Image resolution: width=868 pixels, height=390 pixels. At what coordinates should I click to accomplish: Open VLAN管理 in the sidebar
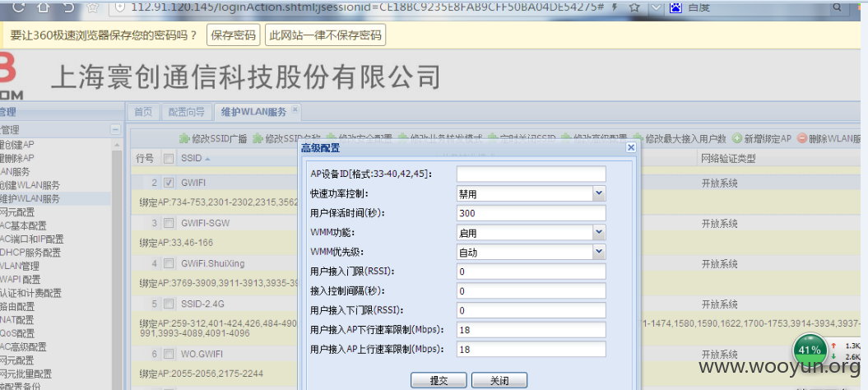[x=20, y=266]
